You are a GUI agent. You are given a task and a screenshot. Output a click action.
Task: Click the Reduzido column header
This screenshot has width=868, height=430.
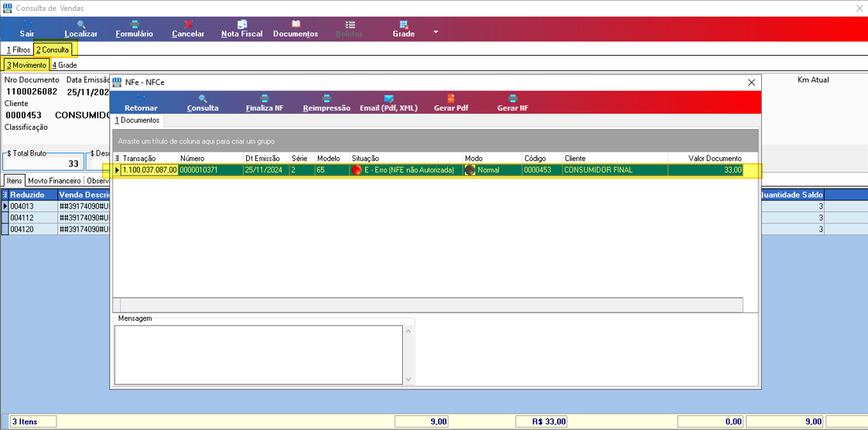pos(33,195)
